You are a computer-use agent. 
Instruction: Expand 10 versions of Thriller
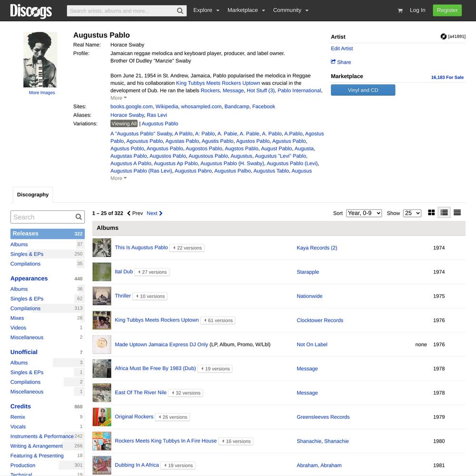(150, 296)
